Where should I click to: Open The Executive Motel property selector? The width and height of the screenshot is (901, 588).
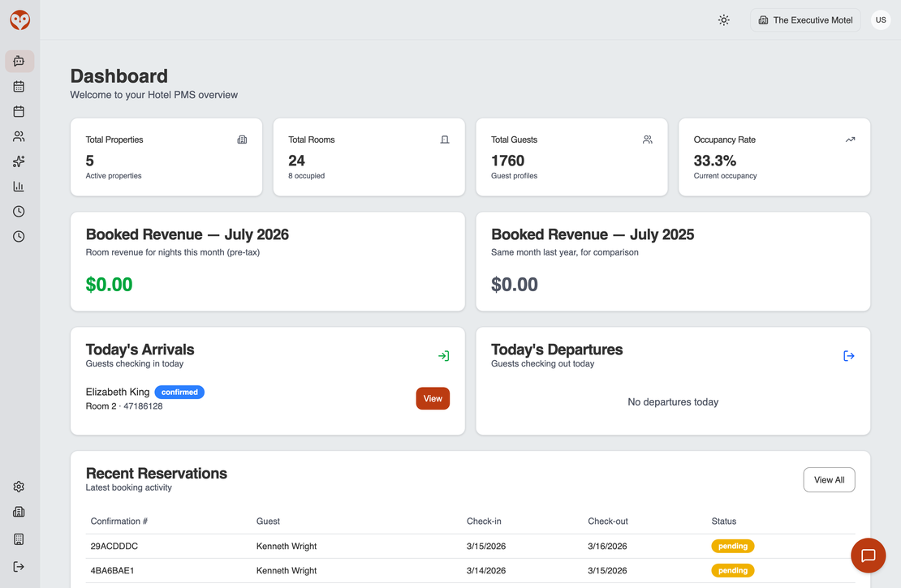coord(805,20)
